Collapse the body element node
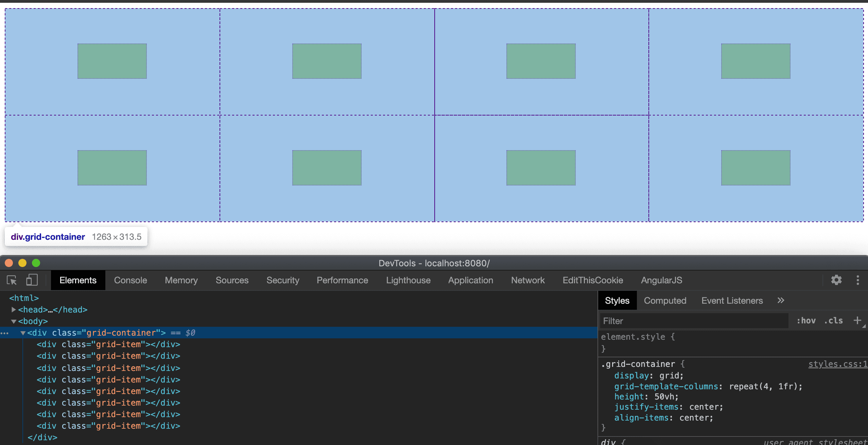The width and height of the screenshot is (868, 445). click(x=14, y=321)
